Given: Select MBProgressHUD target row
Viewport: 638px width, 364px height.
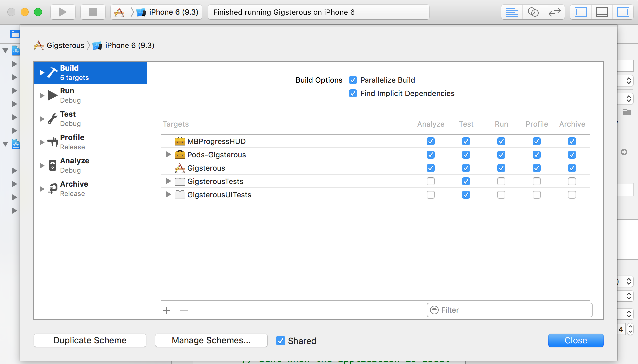Looking at the screenshot, I should tap(375, 141).
